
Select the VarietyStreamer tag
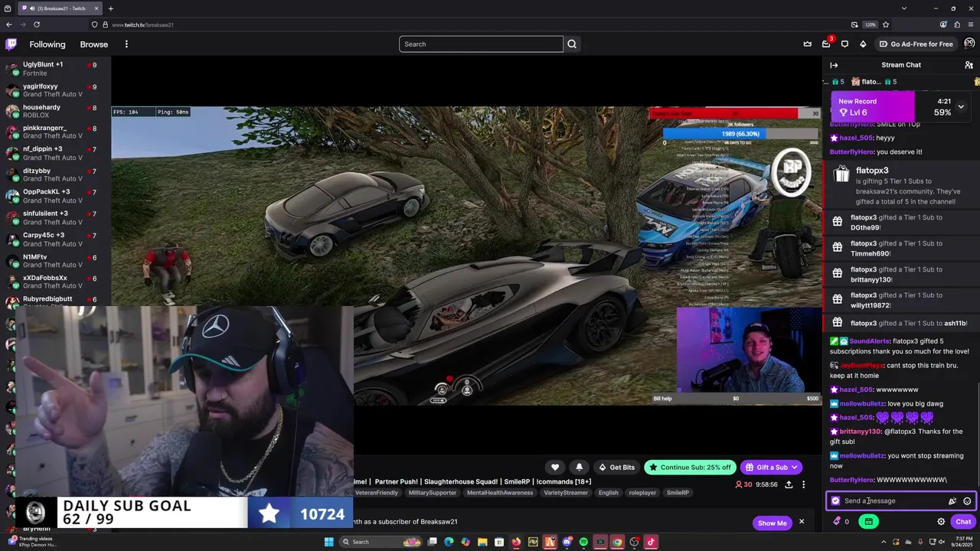coord(566,493)
